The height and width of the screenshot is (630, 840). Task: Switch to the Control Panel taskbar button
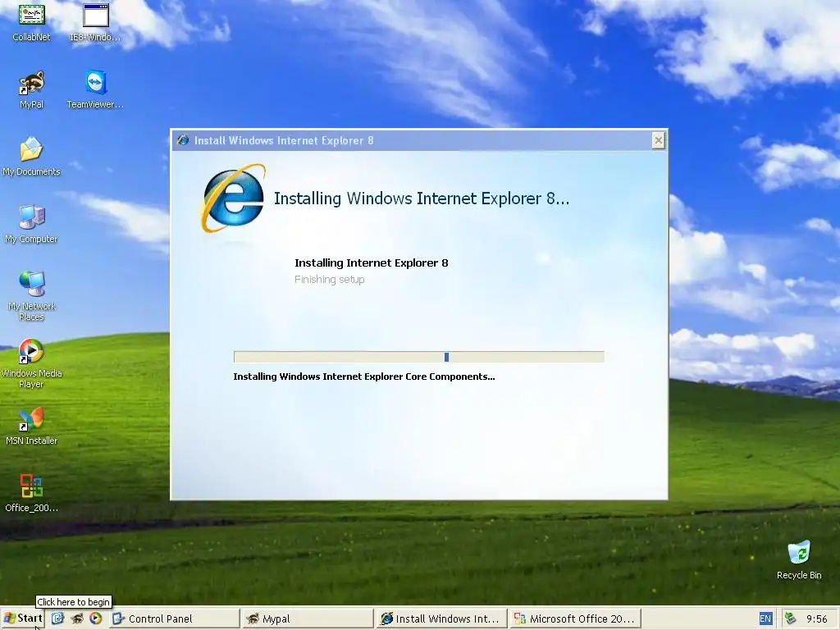pyautogui.click(x=175, y=619)
